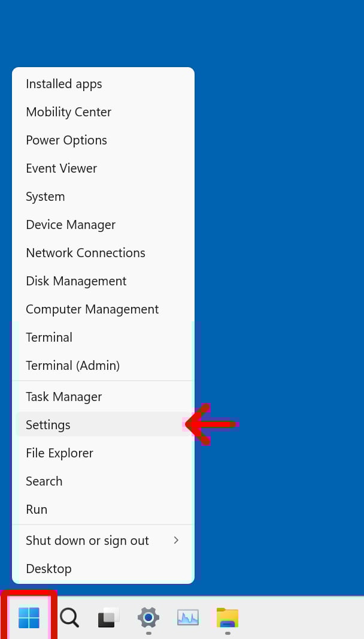This screenshot has height=639, width=364.
Task: Open the File Explorer folder icon in taskbar
Action: click(227, 617)
